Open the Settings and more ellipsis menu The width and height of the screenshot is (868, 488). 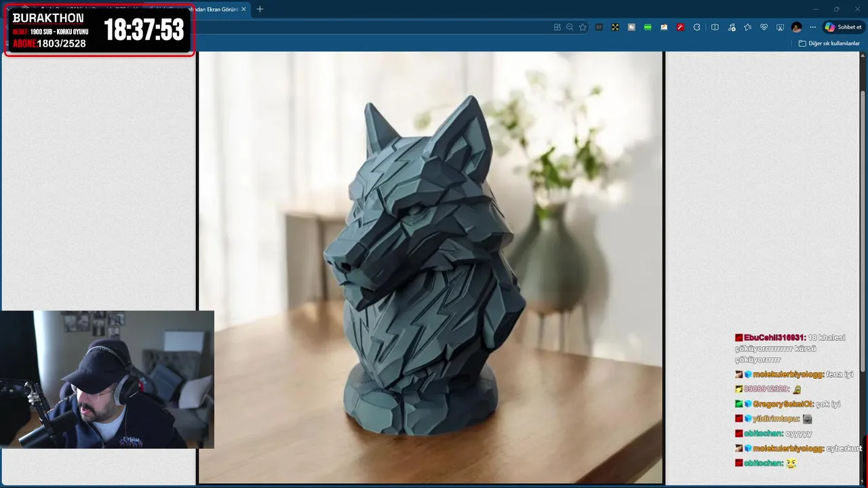pos(812,27)
